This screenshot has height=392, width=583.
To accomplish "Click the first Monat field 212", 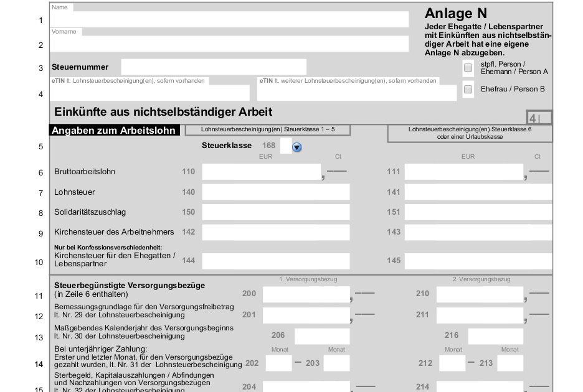I will [452, 363].
